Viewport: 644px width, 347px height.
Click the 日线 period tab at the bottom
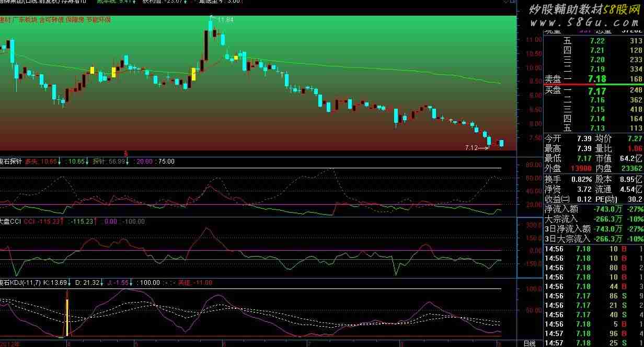click(x=529, y=343)
